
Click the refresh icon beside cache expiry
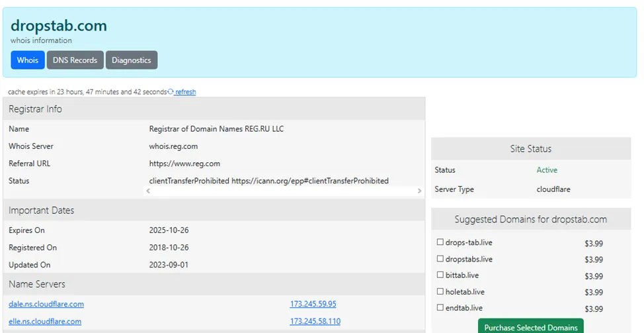(171, 91)
